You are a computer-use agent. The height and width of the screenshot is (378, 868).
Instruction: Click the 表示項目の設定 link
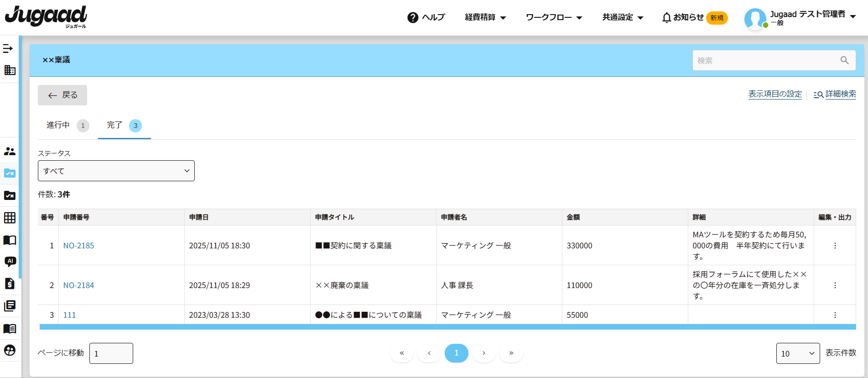click(x=774, y=94)
